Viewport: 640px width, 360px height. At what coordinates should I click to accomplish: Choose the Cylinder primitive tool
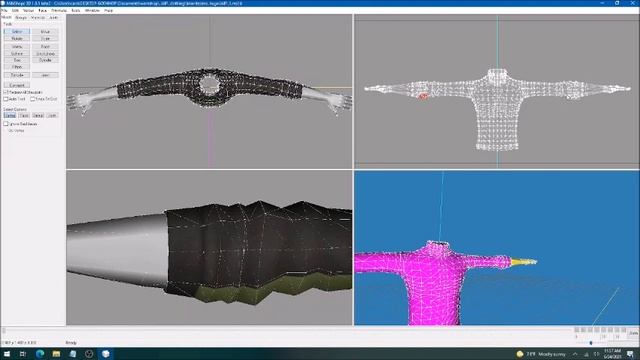(x=45, y=60)
